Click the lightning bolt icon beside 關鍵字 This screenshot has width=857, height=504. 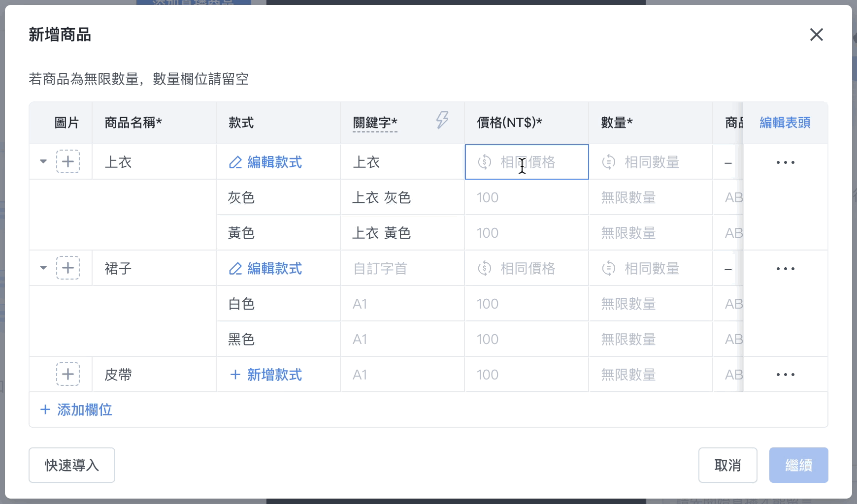[x=442, y=120]
